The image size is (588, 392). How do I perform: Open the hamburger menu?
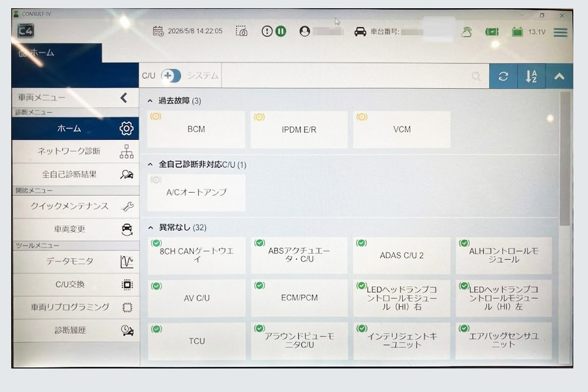pyautogui.click(x=560, y=32)
